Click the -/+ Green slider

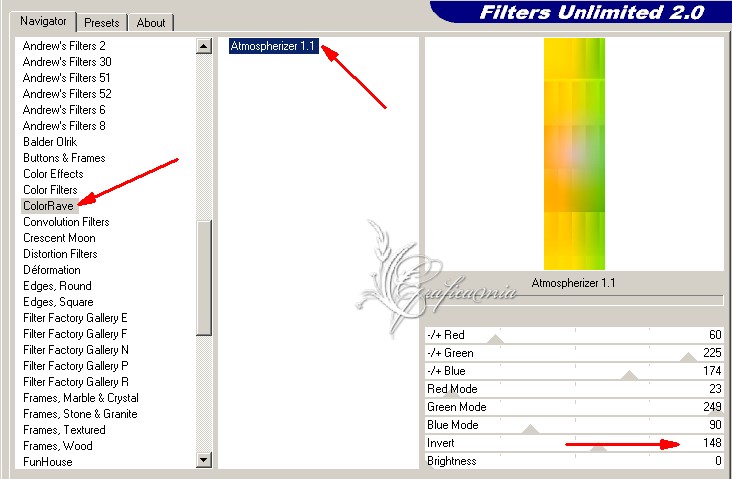pyautogui.click(x=574, y=353)
